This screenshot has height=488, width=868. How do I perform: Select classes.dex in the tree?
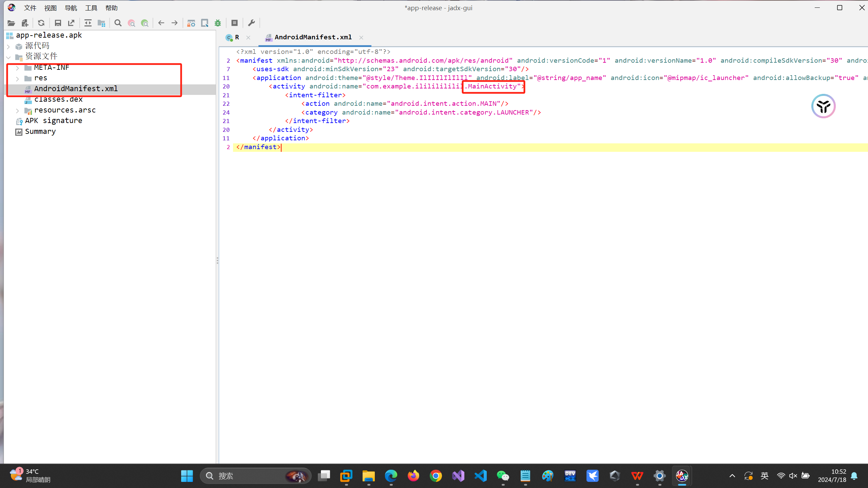pos(58,99)
